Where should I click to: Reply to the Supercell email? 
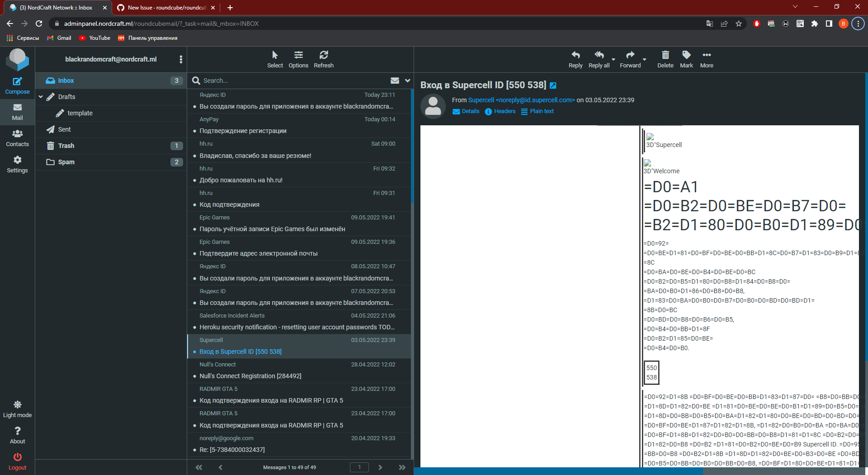[575, 59]
